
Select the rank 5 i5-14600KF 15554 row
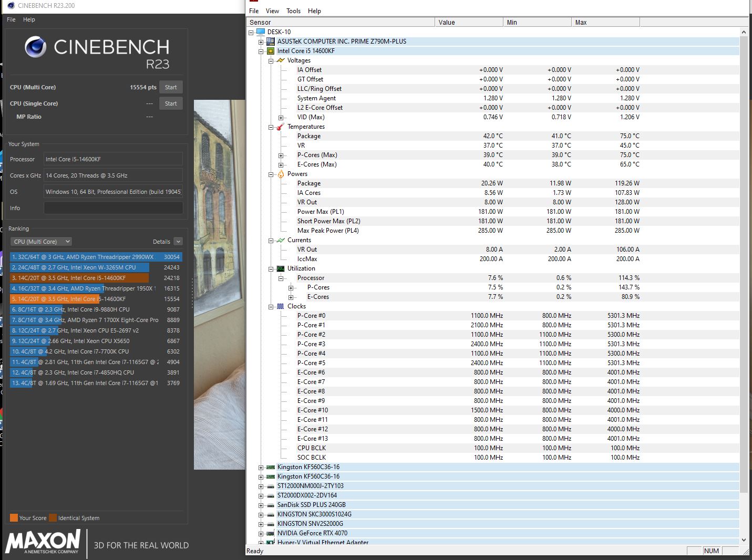tap(96, 299)
